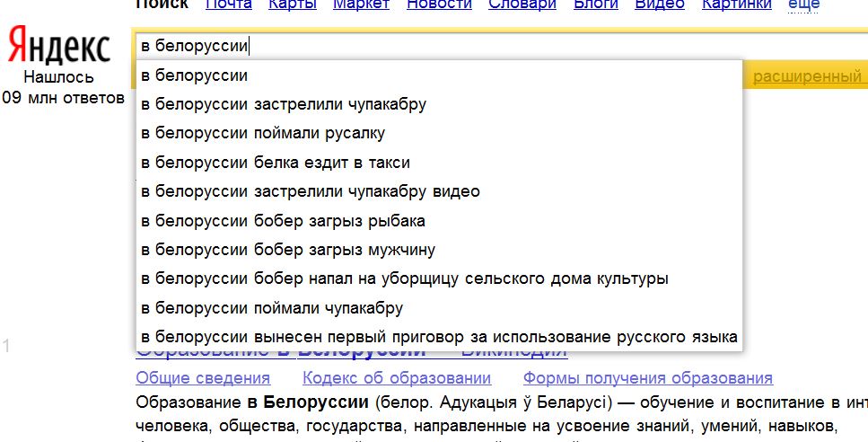This screenshot has height=442, width=868.
Task: Pick suggestion 'застрелили чупакабру видео'
Action: [439, 191]
